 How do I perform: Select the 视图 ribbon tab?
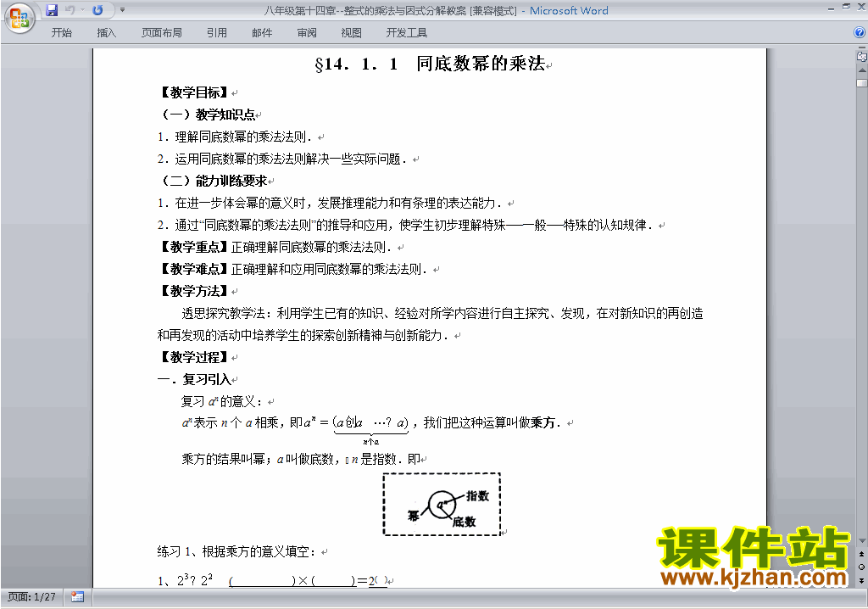click(x=352, y=33)
